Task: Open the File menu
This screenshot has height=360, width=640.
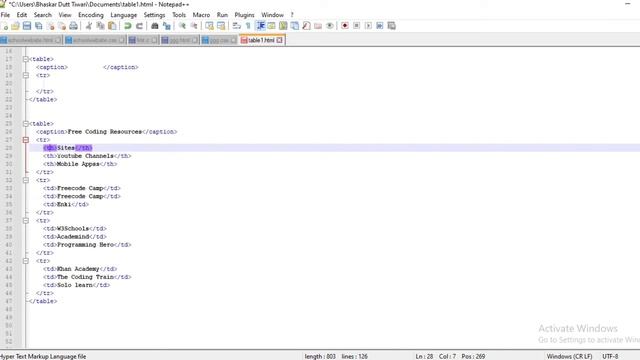Action: point(5,15)
